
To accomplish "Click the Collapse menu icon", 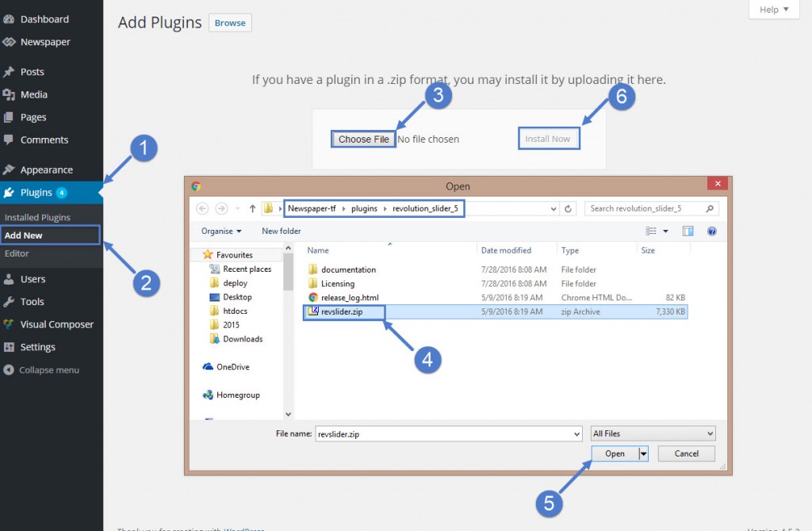I will pos(9,370).
